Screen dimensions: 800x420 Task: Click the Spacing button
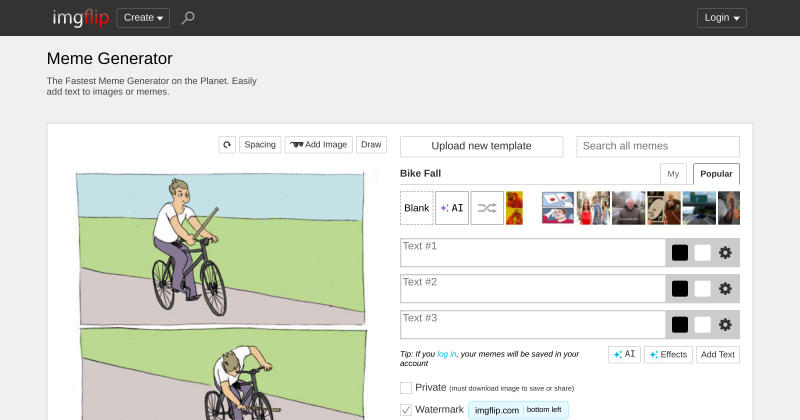[260, 145]
